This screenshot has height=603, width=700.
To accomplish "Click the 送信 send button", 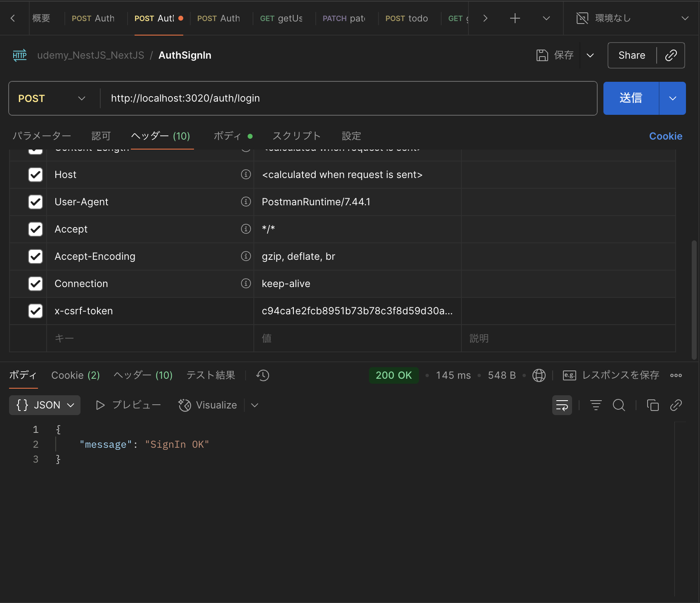I will (631, 98).
